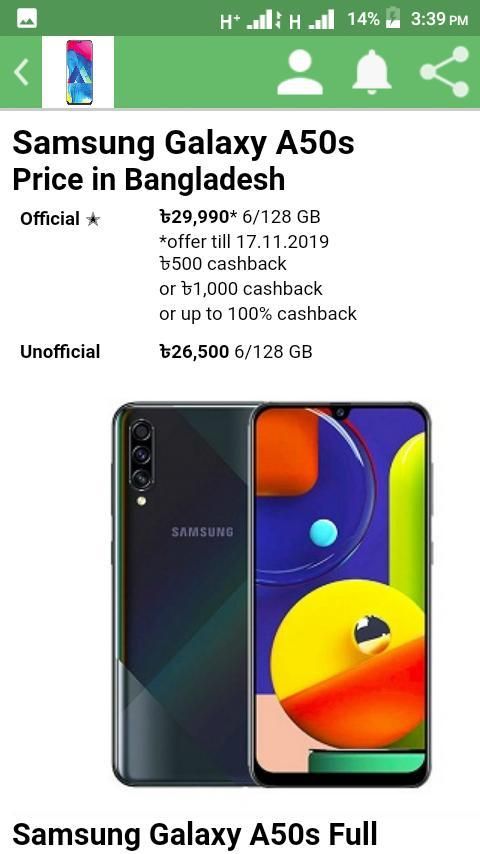
Task: Tap the official price ৳29,990
Action: (x=194, y=217)
